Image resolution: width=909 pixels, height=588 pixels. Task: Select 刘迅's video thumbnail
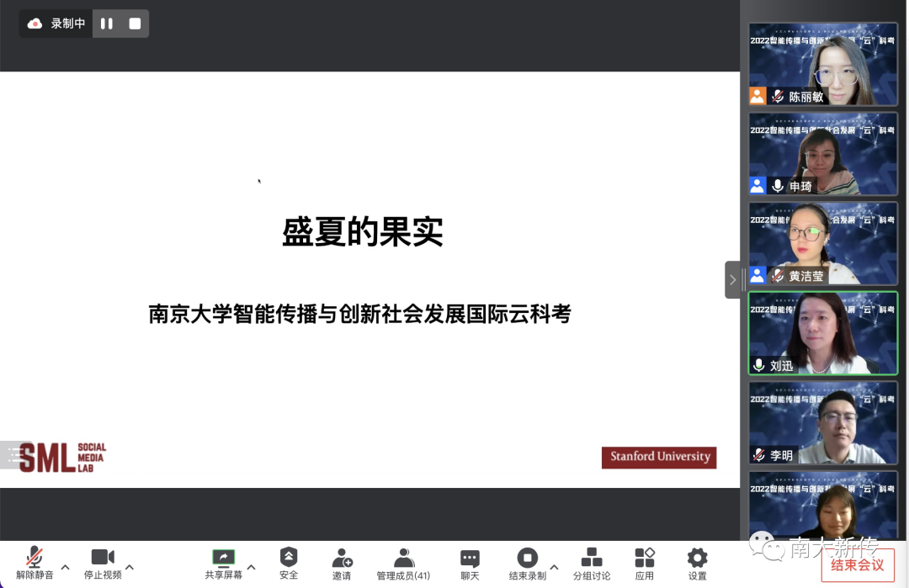coord(822,333)
